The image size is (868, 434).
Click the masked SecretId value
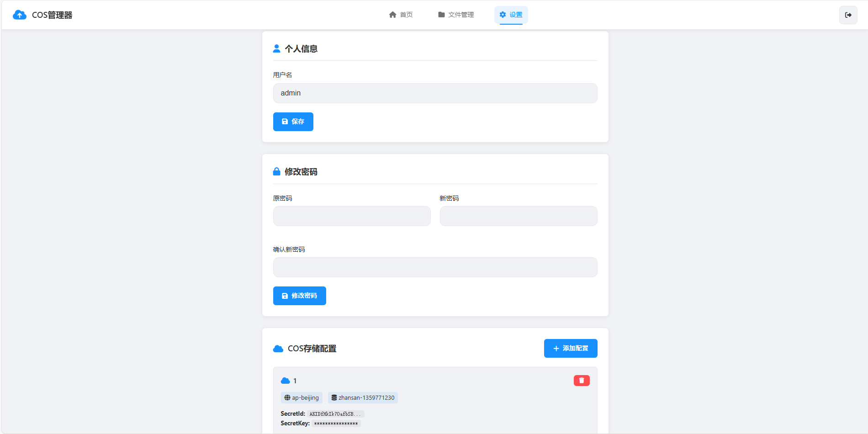(x=335, y=413)
